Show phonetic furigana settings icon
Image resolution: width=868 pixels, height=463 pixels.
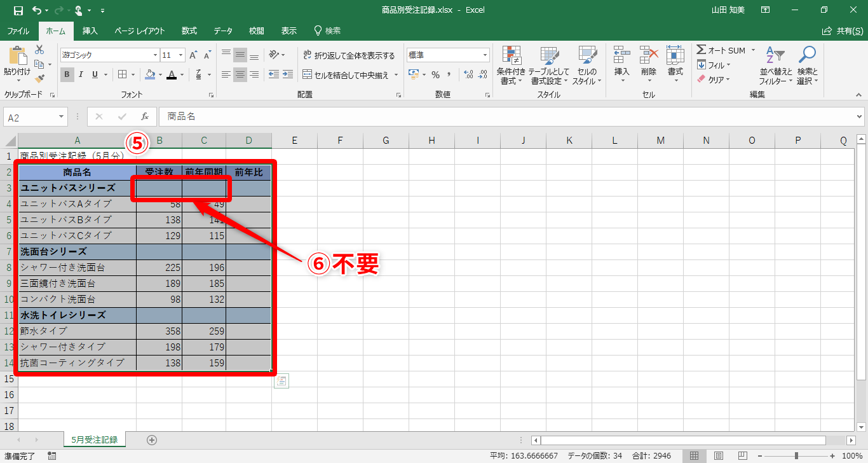199,74
